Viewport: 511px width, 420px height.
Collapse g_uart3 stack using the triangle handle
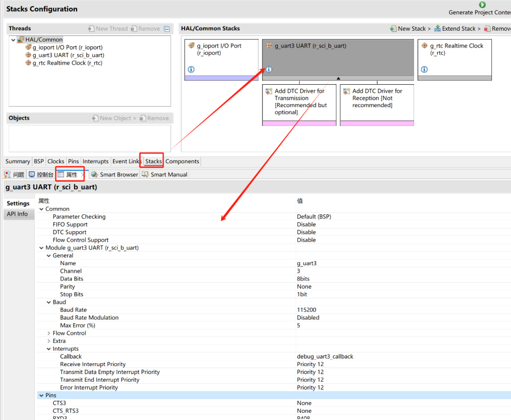[x=338, y=78]
